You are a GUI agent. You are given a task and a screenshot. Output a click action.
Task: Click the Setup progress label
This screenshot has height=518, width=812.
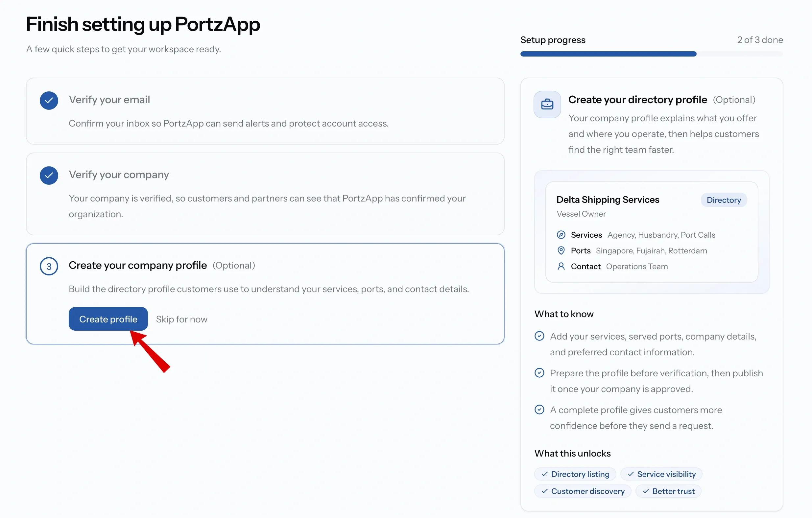pos(553,40)
